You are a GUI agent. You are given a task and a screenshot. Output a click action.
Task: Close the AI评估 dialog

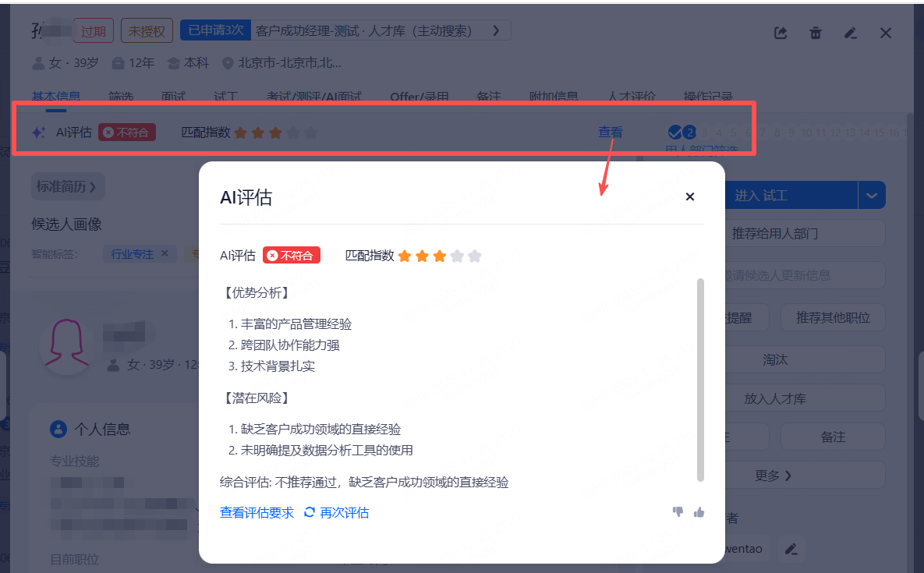pyautogui.click(x=690, y=196)
